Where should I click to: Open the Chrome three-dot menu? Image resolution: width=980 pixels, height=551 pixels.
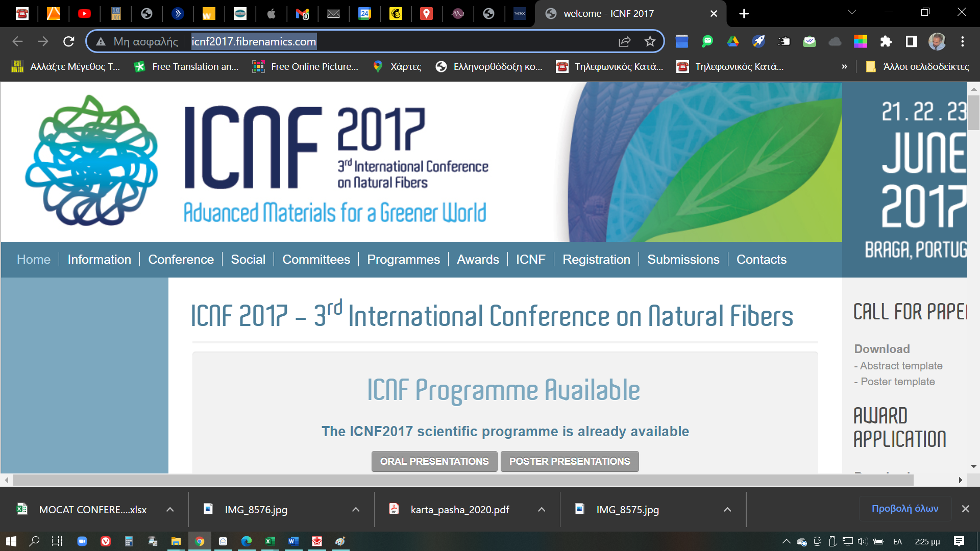(x=963, y=41)
